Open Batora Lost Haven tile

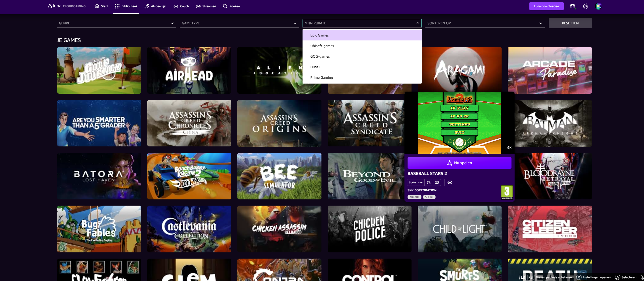click(99, 176)
